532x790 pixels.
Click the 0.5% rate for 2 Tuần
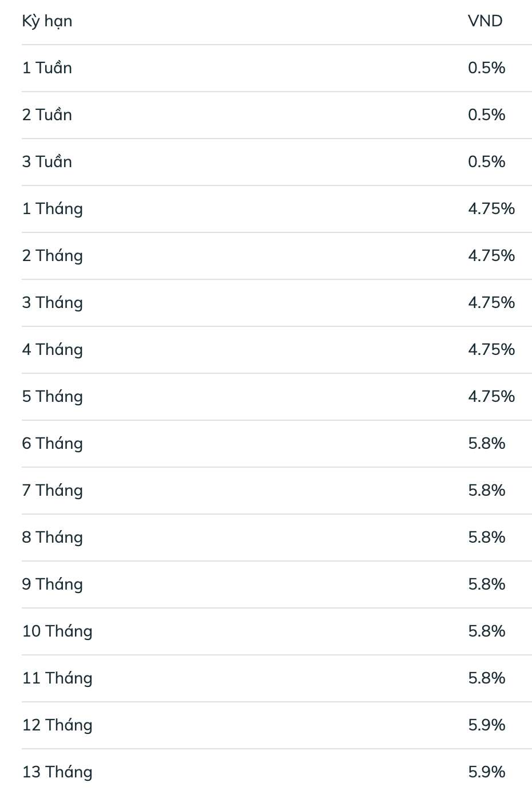[486, 115]
